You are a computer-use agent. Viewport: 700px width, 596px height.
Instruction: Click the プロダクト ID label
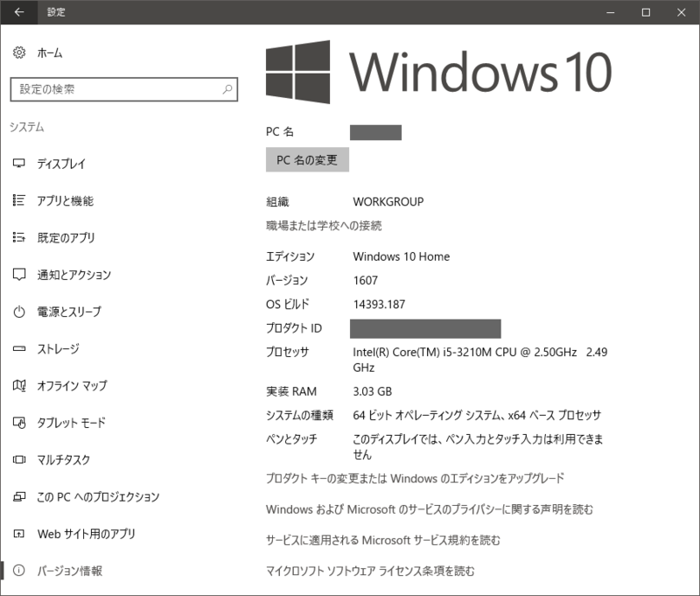click(x=294, y=328)
